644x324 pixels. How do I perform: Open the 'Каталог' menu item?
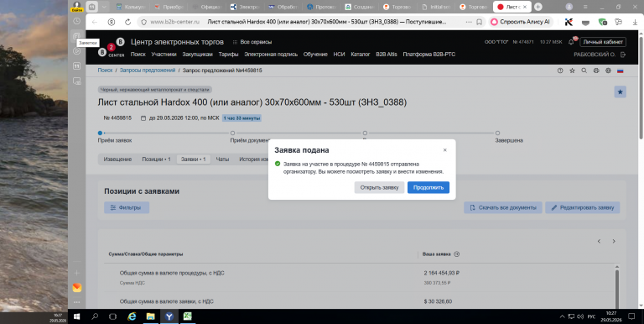pyautogui.click(x=361, y=55)
